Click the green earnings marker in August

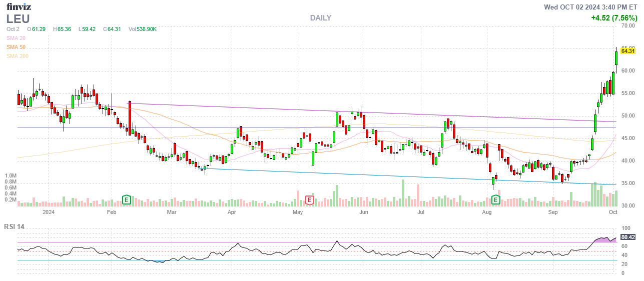[496, 200]
